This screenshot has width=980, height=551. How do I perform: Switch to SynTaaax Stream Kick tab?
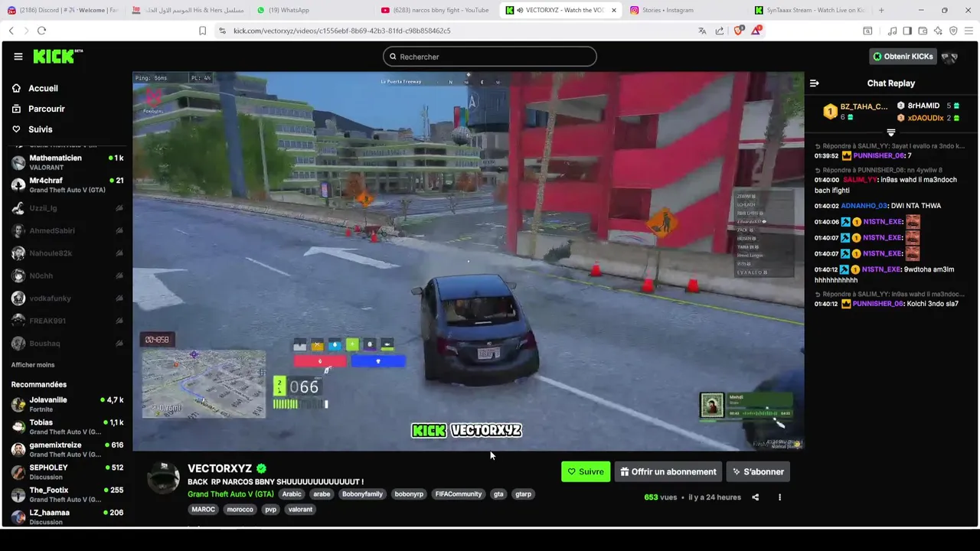[808, 10]
